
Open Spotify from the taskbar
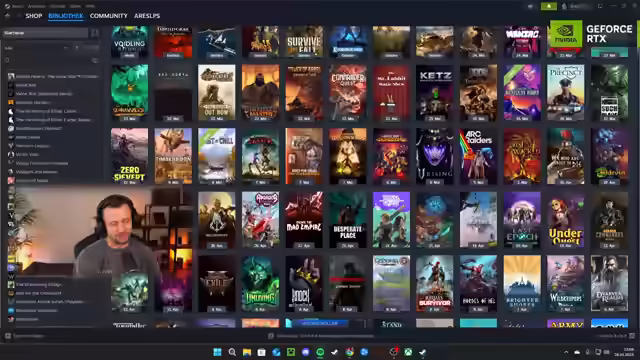coord(320,352)
